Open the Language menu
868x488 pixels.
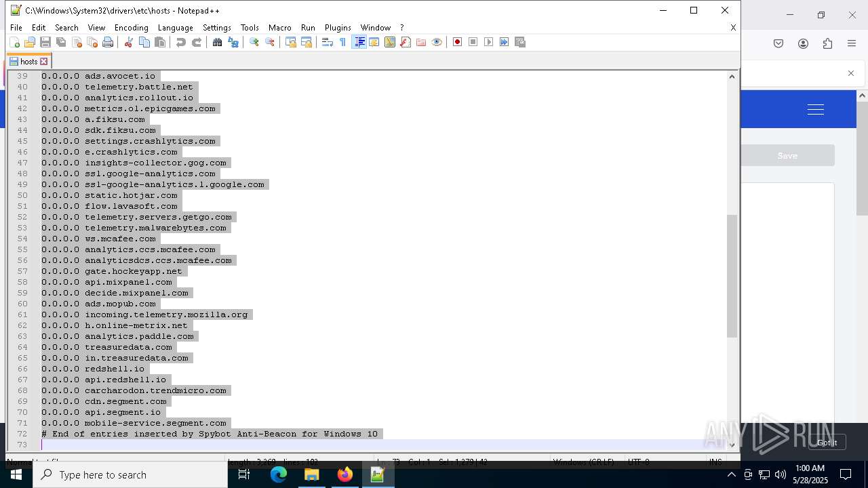point(176,28)
